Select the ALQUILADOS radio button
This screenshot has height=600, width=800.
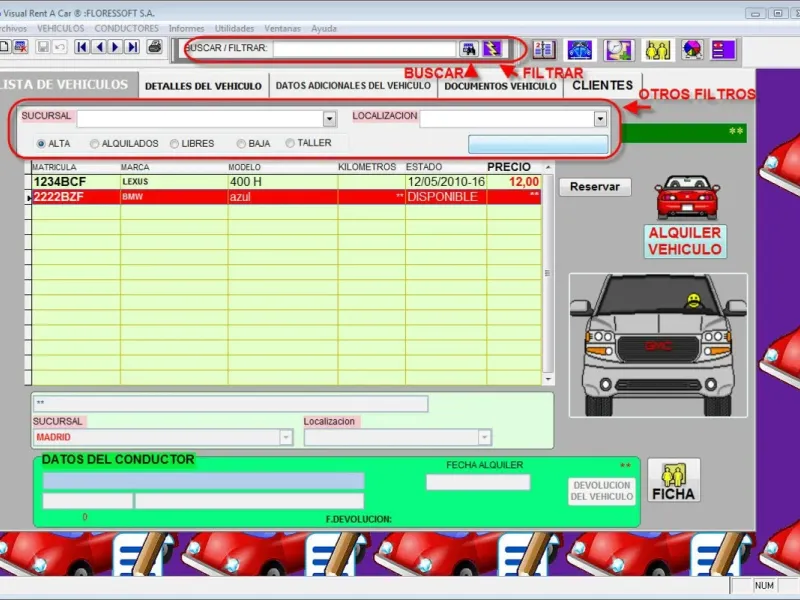94,144
